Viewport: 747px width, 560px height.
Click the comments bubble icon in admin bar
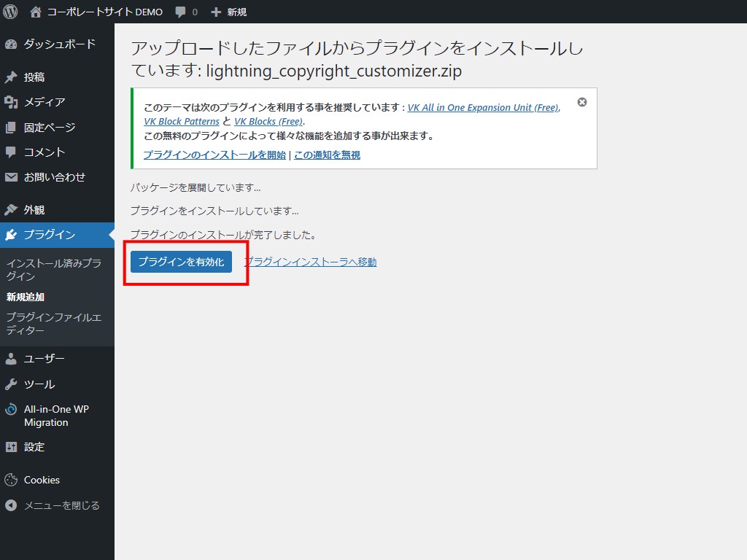[x=181, y=12]
